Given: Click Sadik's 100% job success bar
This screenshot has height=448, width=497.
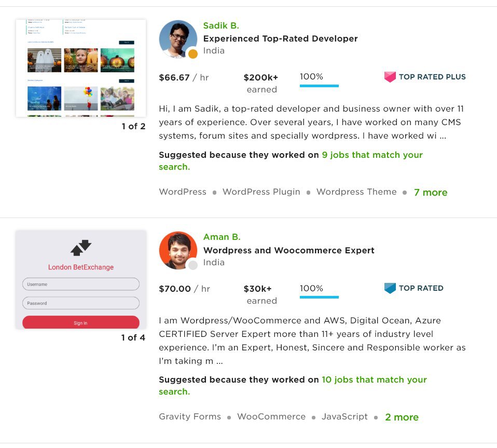Looking at the screenshot, I should point(319,86).
